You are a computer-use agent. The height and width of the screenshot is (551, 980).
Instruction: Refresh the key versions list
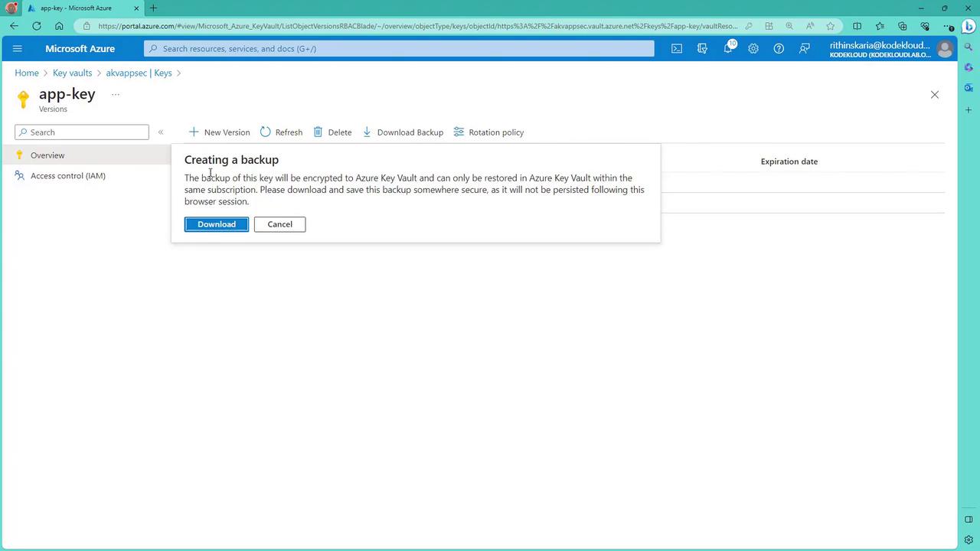(x=281, y=132)
